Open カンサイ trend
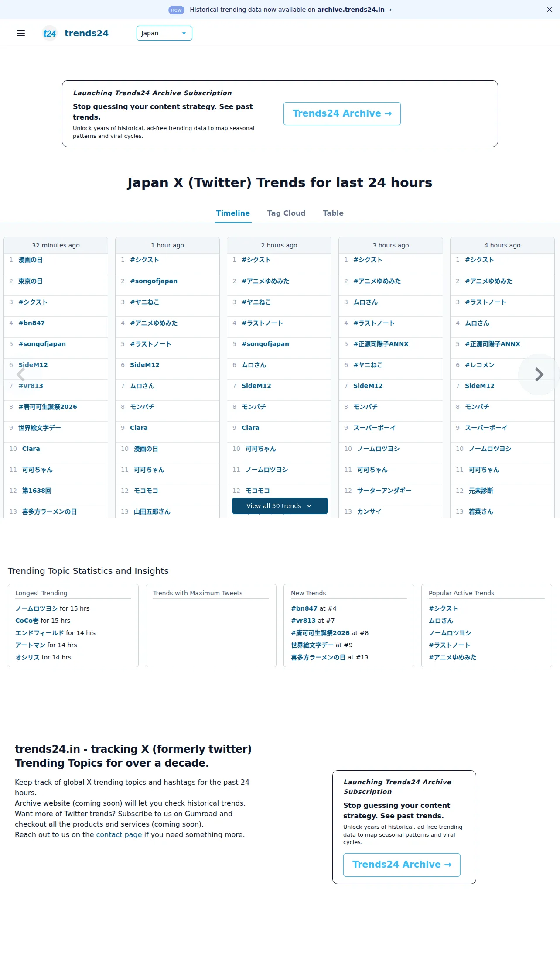560x968 pixels. pos(369,511)
